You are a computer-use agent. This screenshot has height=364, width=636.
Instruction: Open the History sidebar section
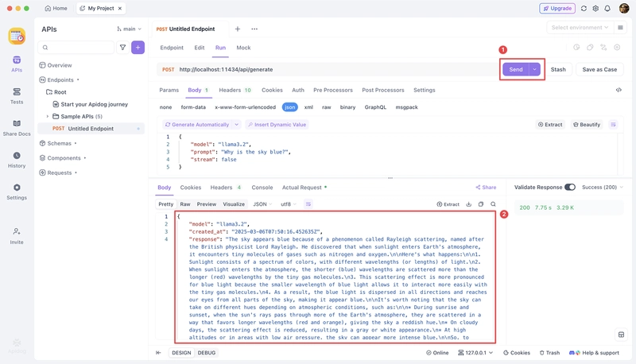pyautogui.click(x=17, y=160)
